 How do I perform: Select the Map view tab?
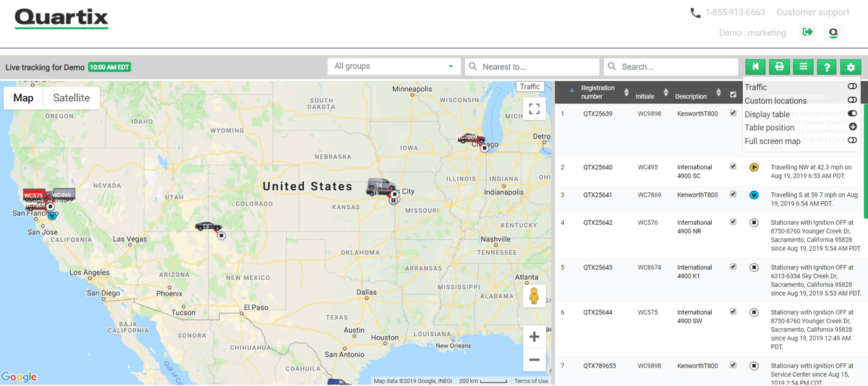coord(24,98)
